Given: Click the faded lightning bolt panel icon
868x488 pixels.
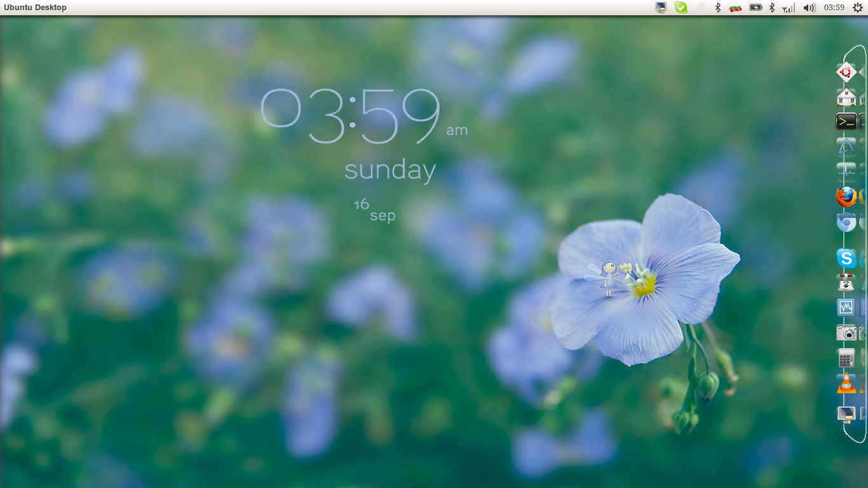Looking at the screenshot, I should (x=701, y=8).
